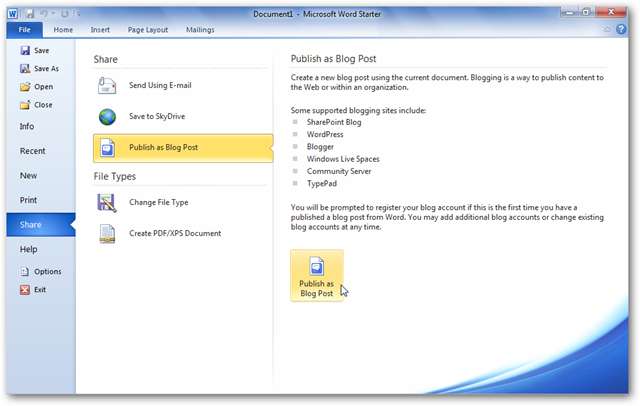Image resolution: width=640 pixels, height=406 pixels.
Task: Click the Blogger list entry
Action: pos(320,147)
